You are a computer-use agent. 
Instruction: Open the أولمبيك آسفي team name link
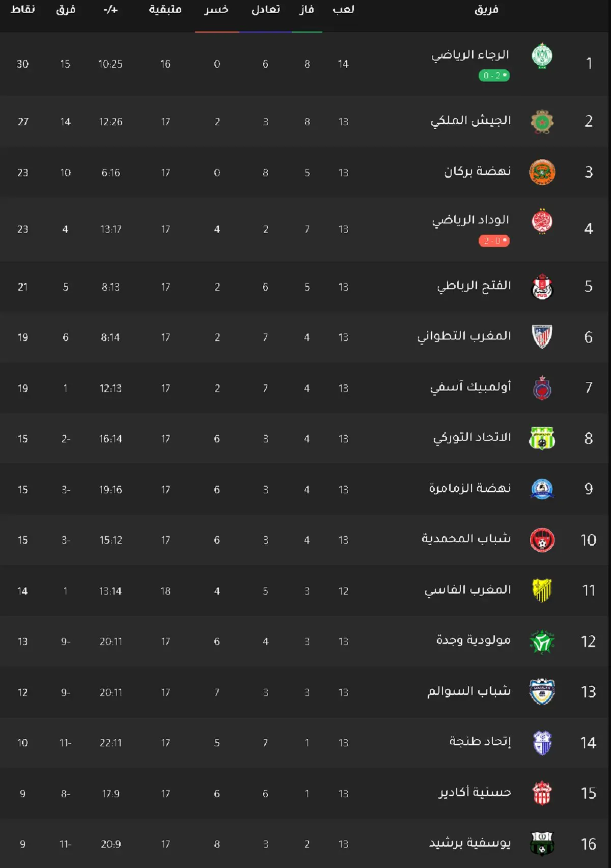tap(470, 387)
